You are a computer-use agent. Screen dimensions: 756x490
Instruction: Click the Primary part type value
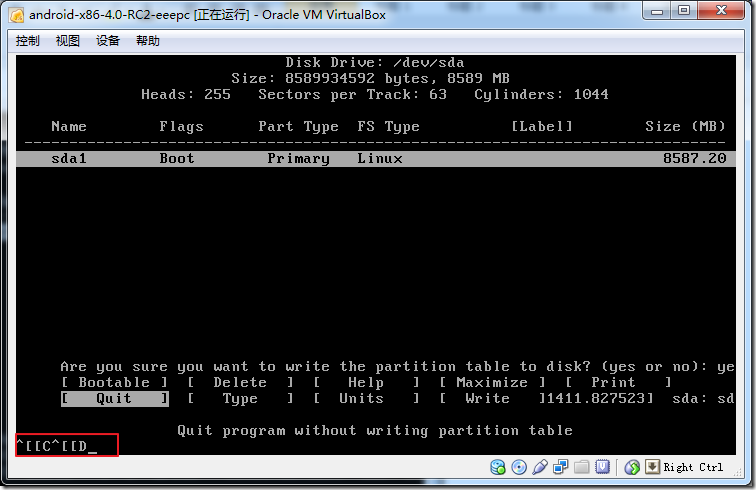[x=298, y=159]
